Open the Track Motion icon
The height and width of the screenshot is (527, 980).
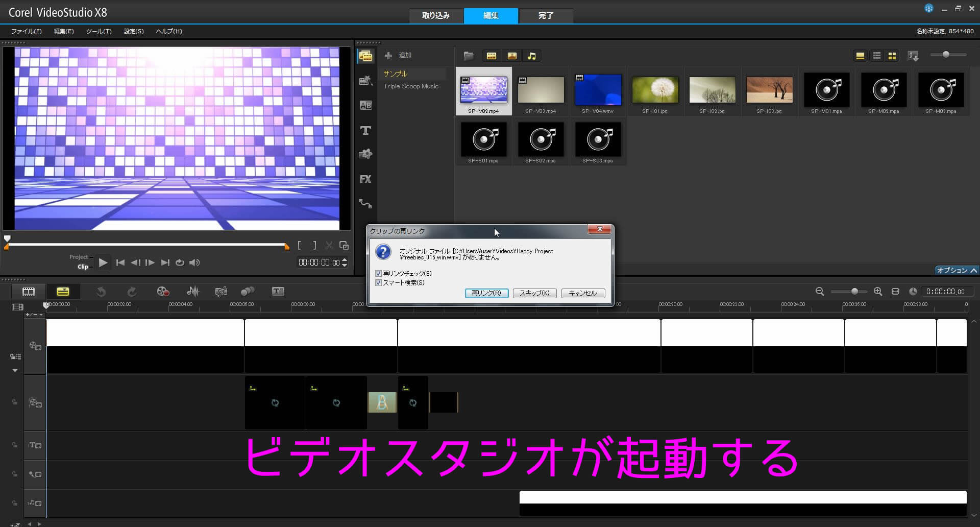[x=248, y=292]
